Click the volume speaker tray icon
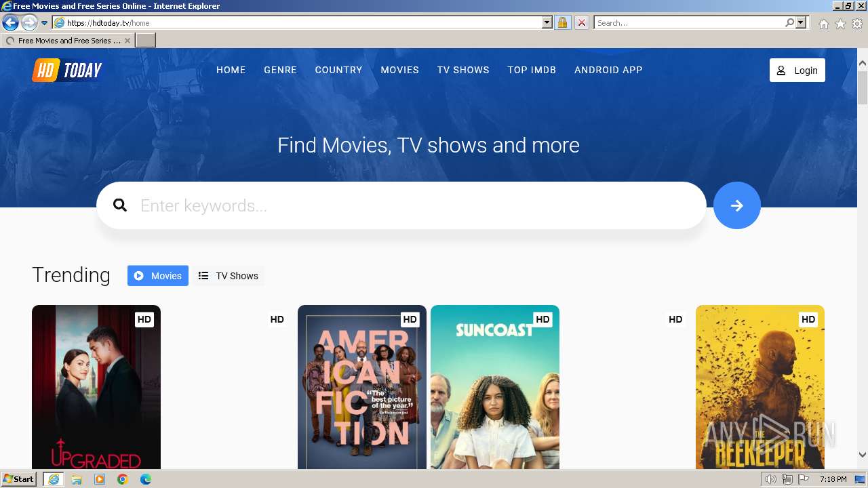Screen dimensions: 868x488 (770, 479)
